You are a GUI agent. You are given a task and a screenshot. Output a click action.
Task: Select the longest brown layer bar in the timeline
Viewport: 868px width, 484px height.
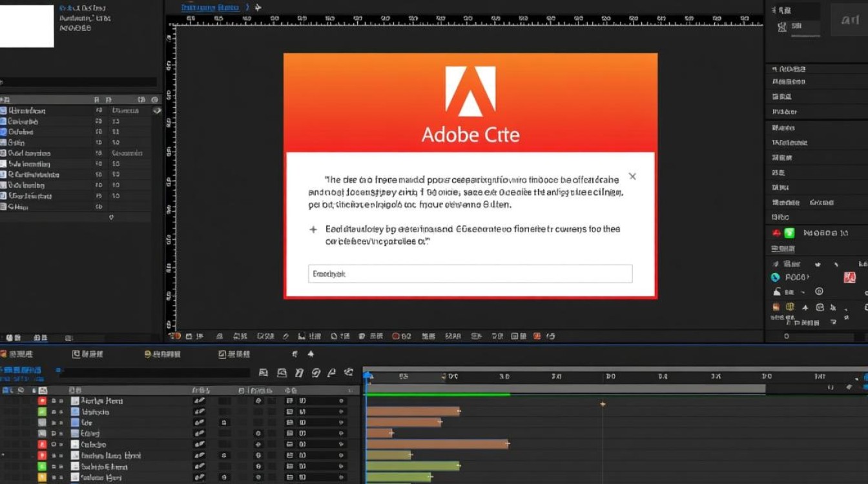tap(437, 444)
